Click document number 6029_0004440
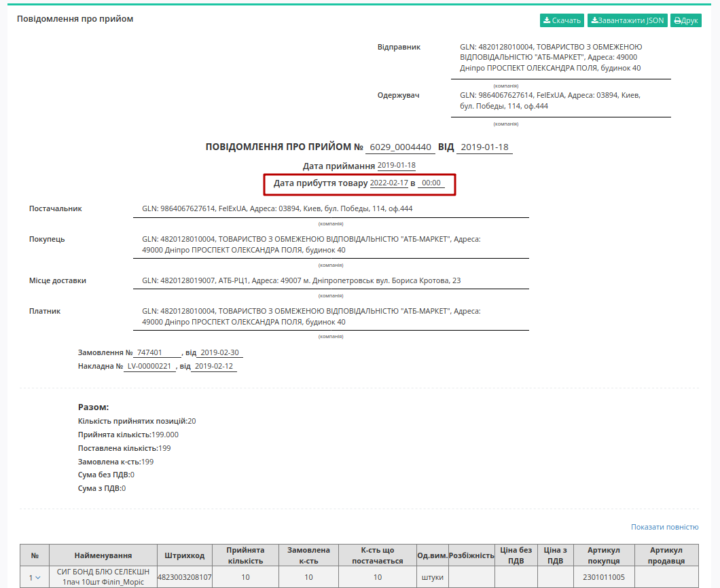Screen dimensions: 720x588 400,147
